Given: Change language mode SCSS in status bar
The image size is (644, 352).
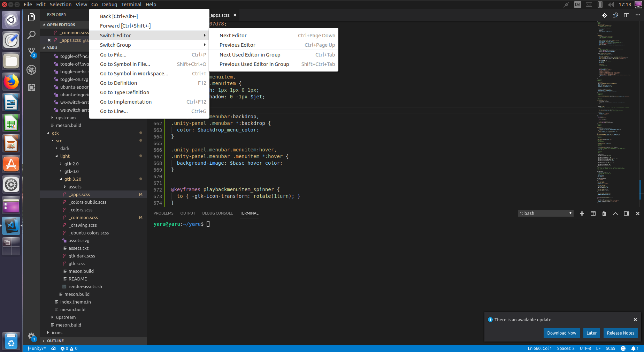Looking at the screenshot, I should (610, 349).
